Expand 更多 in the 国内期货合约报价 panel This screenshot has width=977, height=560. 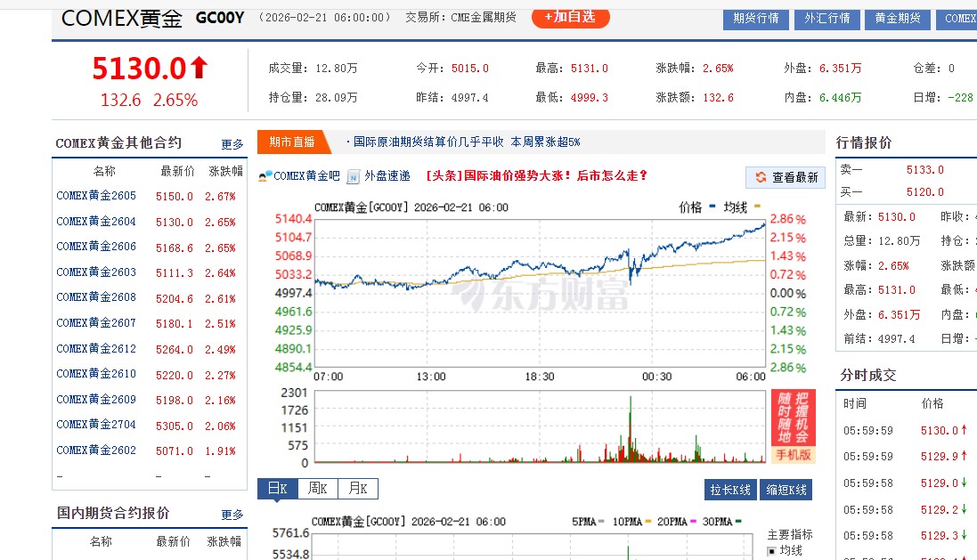[x=232, y=514]
